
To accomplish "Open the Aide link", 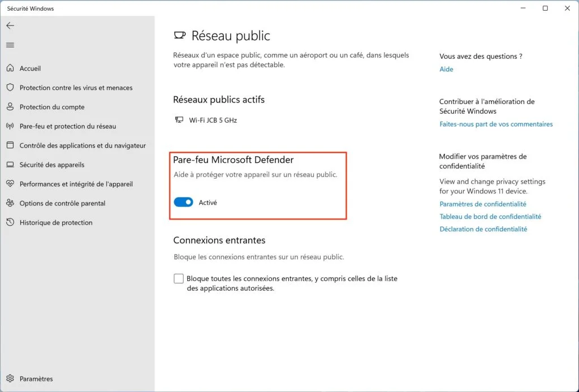I will click(446, 69).
